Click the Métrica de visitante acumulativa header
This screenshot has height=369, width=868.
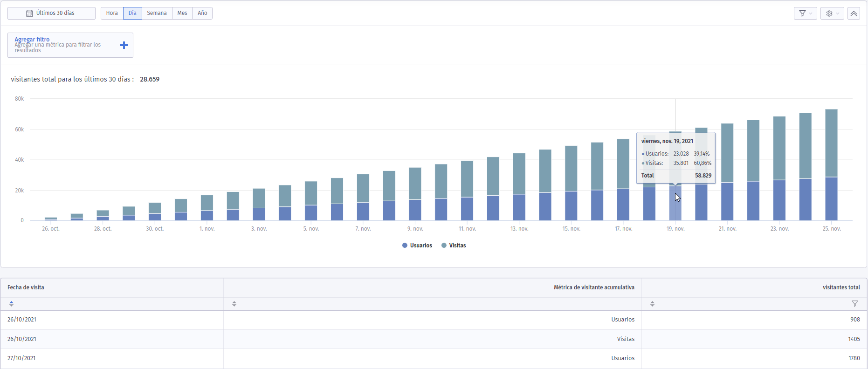point(594,287)
